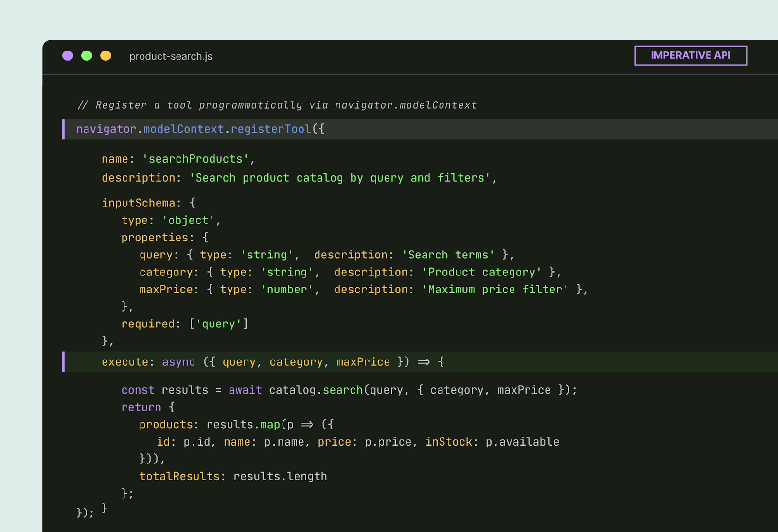This screenshot has width=778, height=532.
Task: Click the 'Product category' description string
Action: (x=481, y=272)
